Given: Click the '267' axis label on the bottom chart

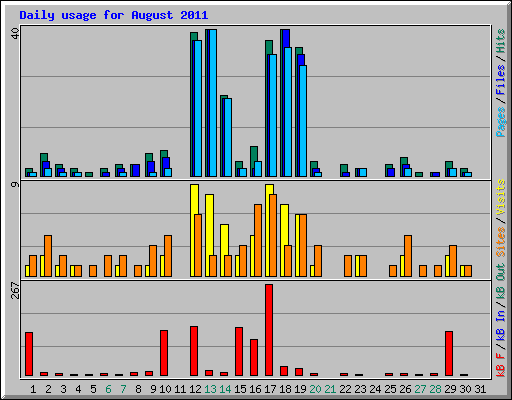Looking at the screenshot, I should (15, 290).
